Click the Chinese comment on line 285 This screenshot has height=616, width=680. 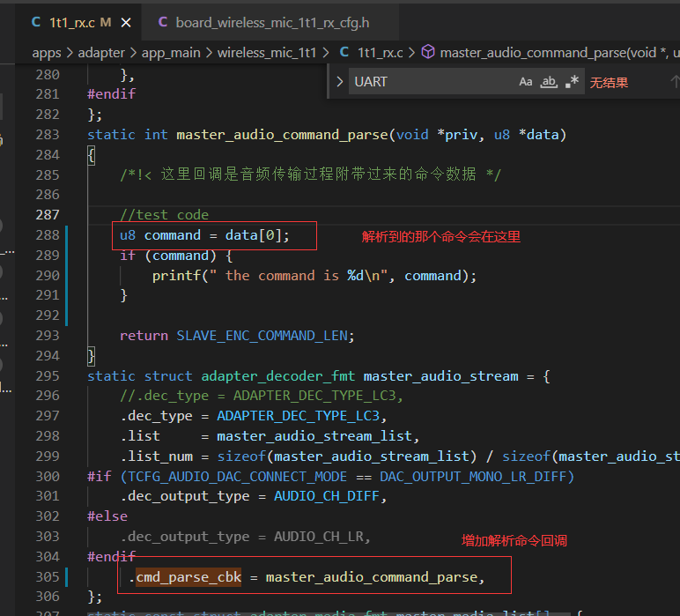311,174
